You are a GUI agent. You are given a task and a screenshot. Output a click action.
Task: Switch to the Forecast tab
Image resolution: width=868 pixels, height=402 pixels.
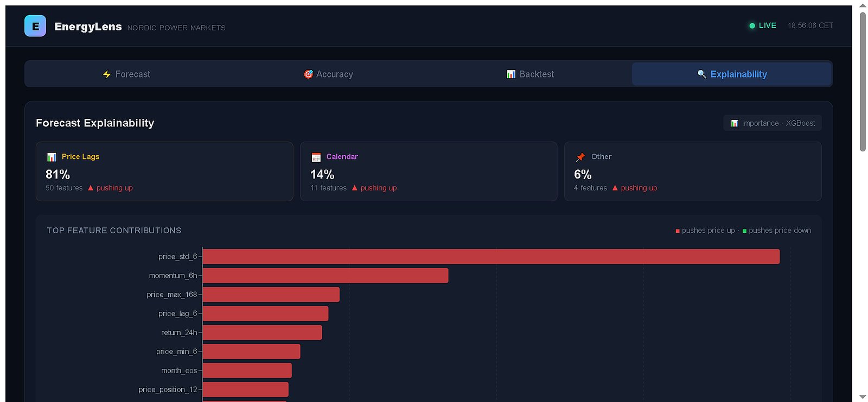pyautogui.click(x=126, y=74)
